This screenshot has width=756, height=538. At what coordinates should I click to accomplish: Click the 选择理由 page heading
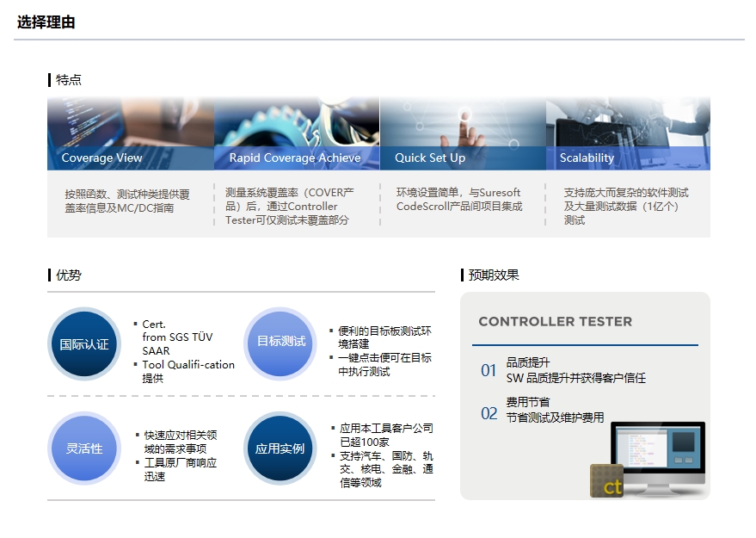46,22
